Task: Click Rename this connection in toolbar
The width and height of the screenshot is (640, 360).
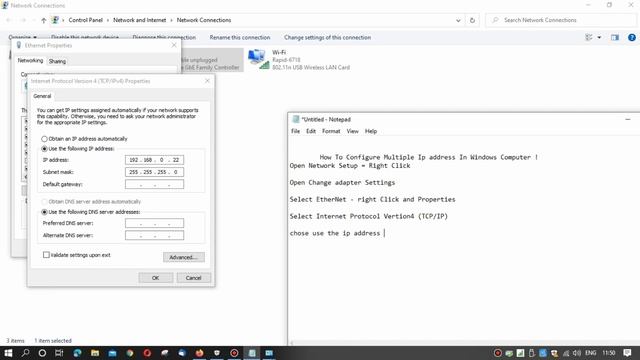Action: 240,38
